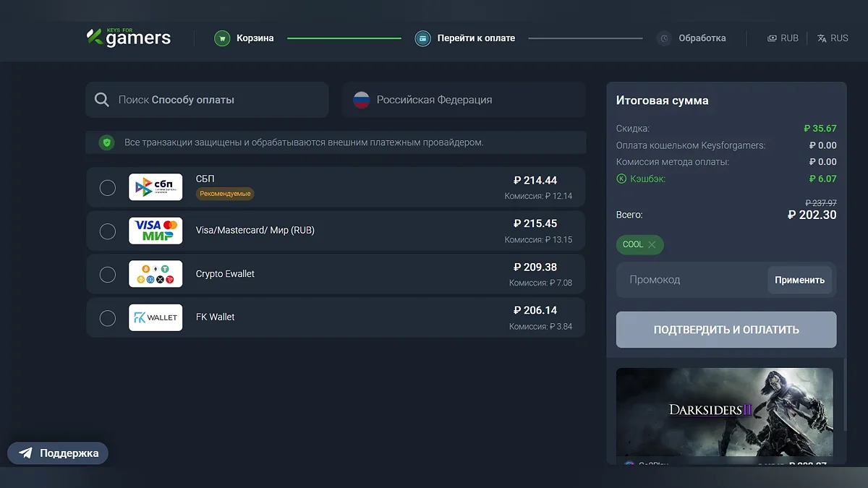Open the Keys for Gamers logo homepage
The height and width of the screenshot is (488, 868).
[x=129, y=38]
